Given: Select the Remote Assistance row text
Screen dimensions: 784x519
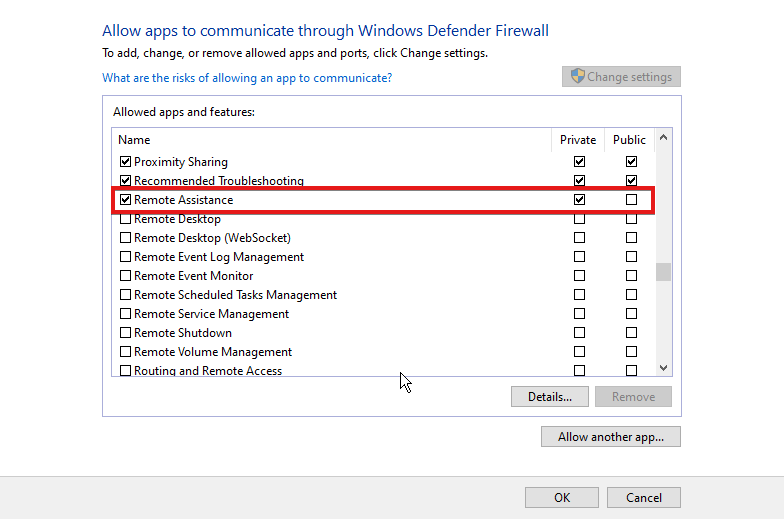Looking at the screenshot, I should tap(184, 200).
